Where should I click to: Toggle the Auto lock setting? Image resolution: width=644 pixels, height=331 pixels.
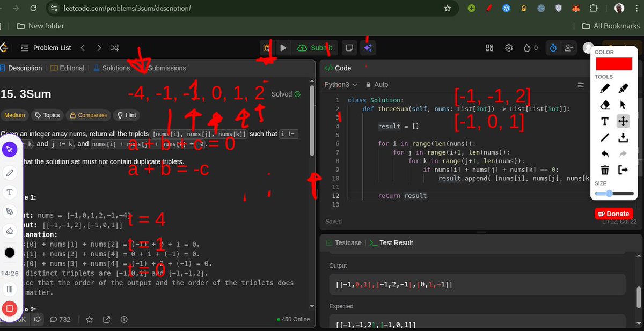point(377,85)
